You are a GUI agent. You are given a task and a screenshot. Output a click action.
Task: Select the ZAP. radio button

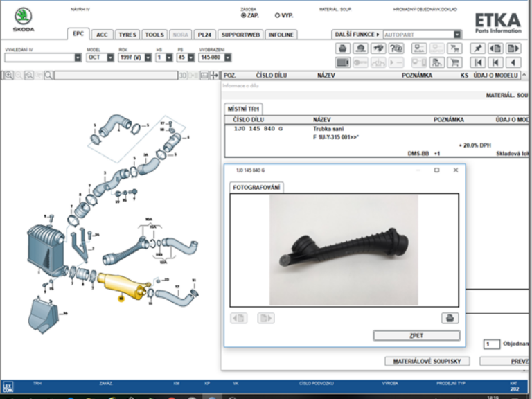244,15
